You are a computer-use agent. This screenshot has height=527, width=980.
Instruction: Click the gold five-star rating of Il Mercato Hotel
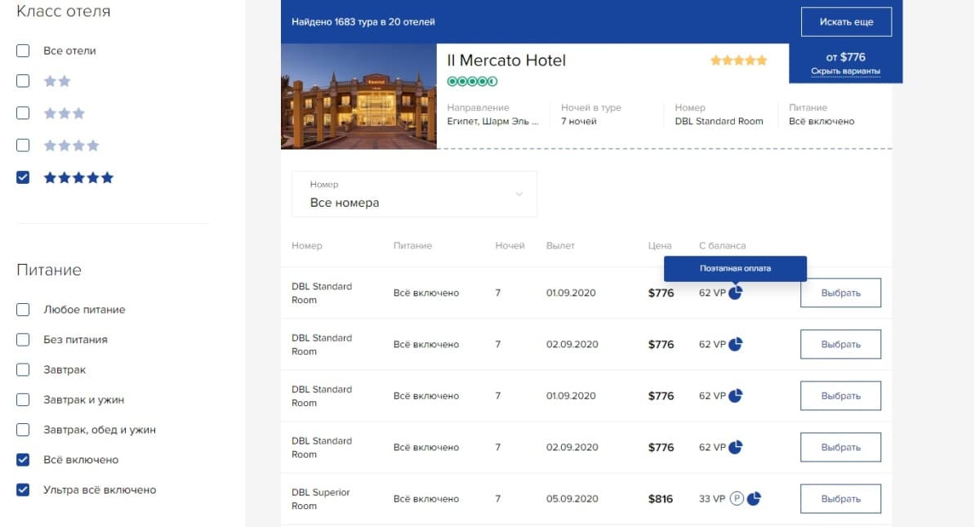tap(739, 60)
